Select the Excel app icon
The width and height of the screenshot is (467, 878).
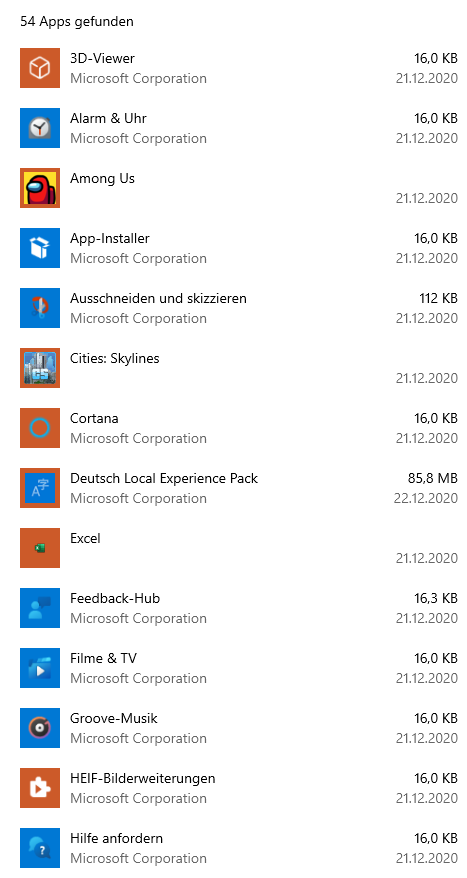coord(40,548)
